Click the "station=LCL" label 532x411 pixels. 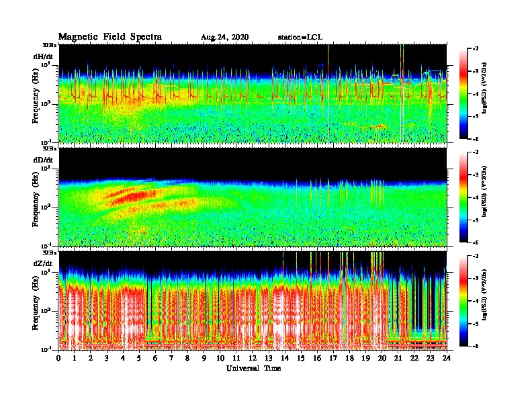(300, 38)
